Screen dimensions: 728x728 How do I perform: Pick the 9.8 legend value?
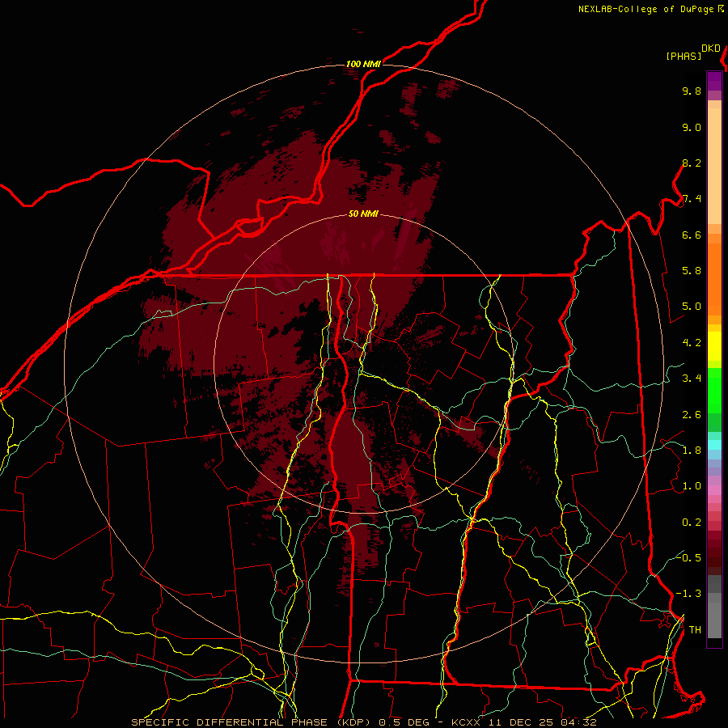point(692,91)
